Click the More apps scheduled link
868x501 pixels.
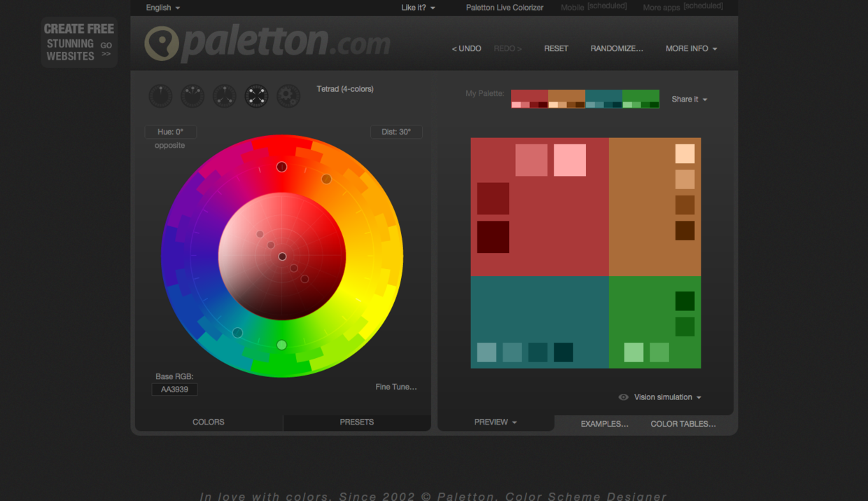(682, 7)
